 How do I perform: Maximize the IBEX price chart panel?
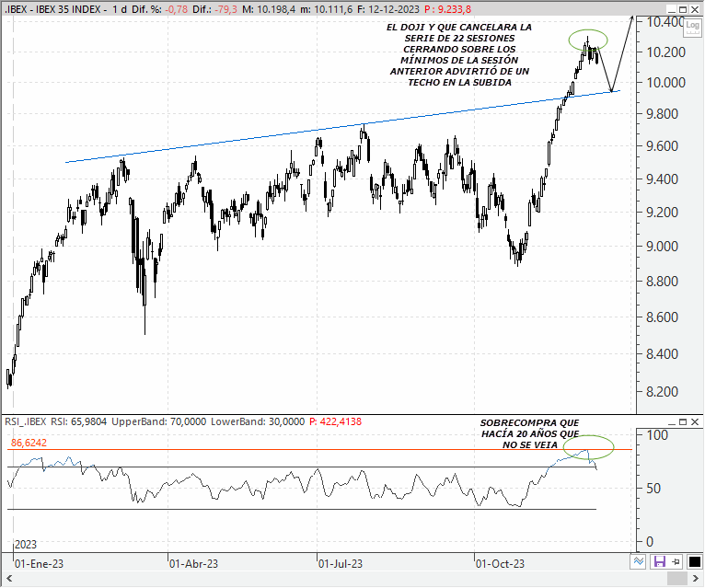683,9
